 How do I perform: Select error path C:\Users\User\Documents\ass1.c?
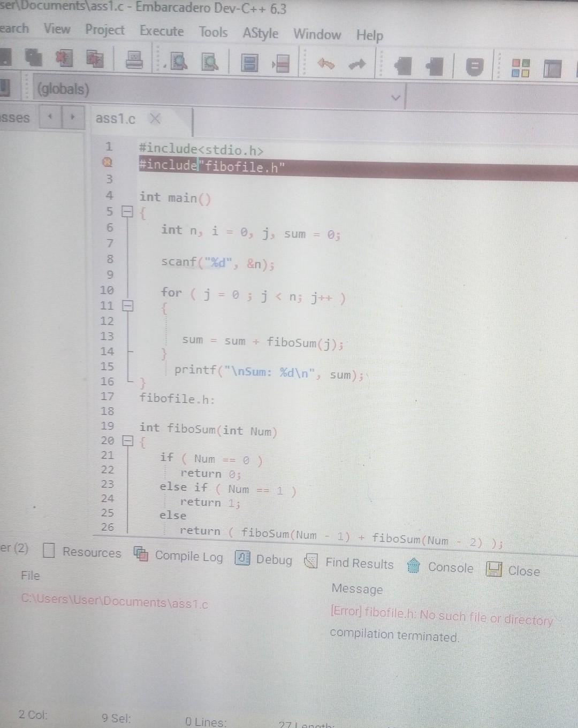click(115, 602)
